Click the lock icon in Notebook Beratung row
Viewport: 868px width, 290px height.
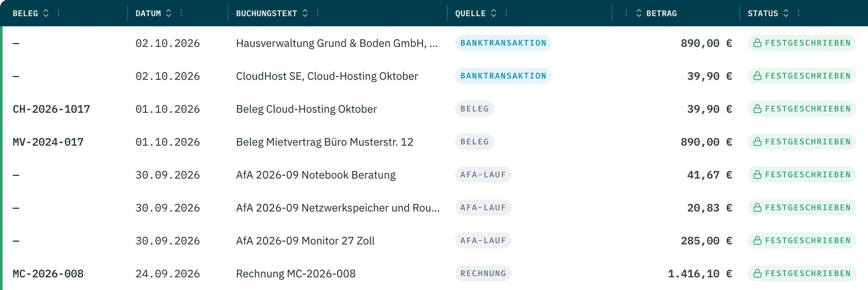(x=757, y=174)
